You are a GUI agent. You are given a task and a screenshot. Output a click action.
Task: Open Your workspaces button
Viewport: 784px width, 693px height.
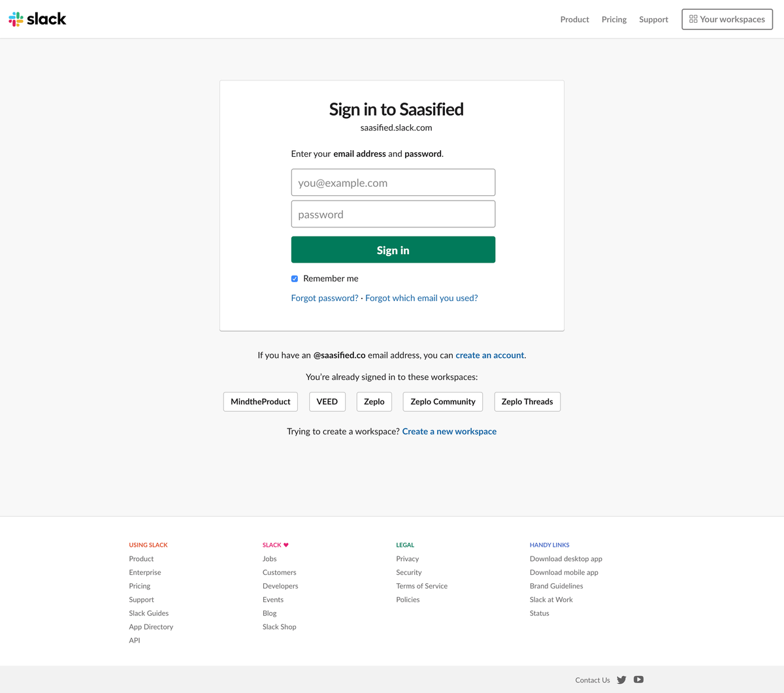tap(727, 20)
